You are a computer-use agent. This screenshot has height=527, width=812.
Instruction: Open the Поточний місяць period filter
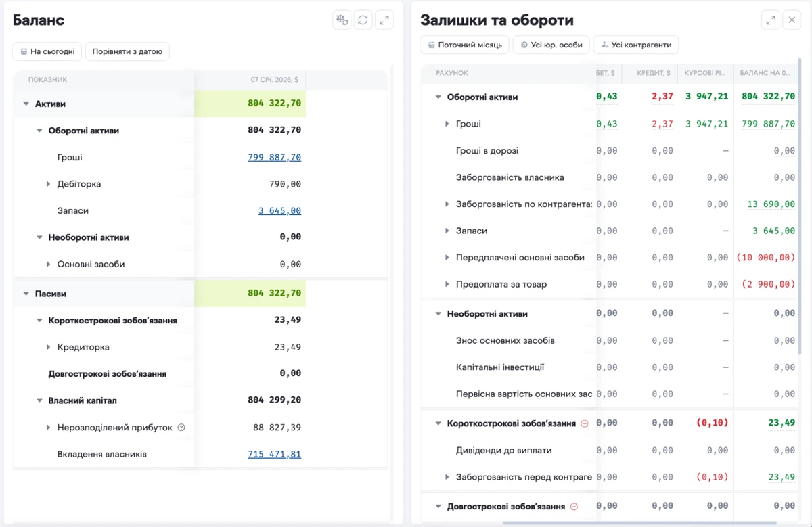(464, 45)
